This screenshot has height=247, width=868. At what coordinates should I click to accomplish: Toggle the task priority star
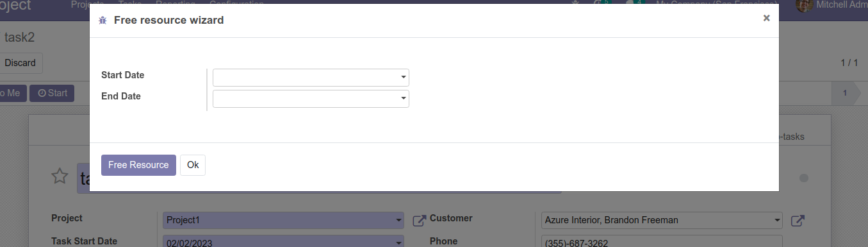tap(60, 176)
